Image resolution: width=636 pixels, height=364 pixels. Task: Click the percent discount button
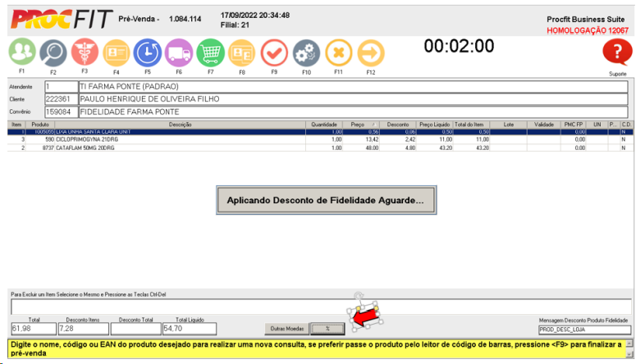(x=327, y=329)
